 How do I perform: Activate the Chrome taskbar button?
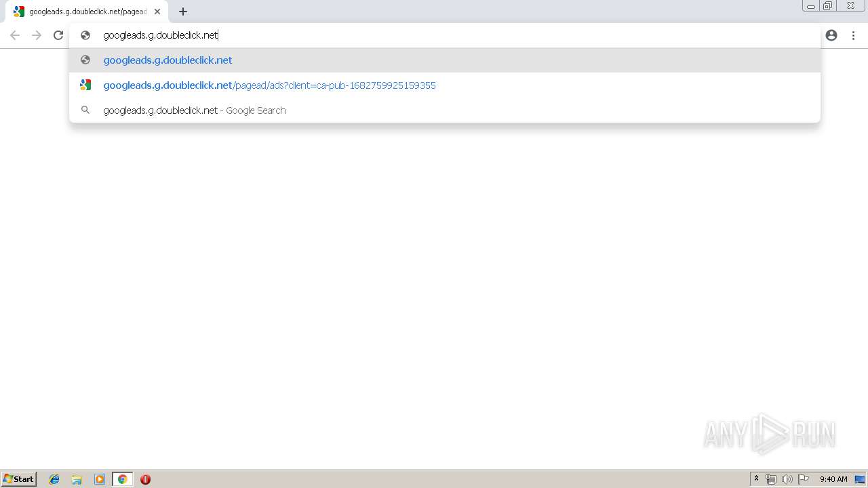pyautogui.click(x=123, y=479)
